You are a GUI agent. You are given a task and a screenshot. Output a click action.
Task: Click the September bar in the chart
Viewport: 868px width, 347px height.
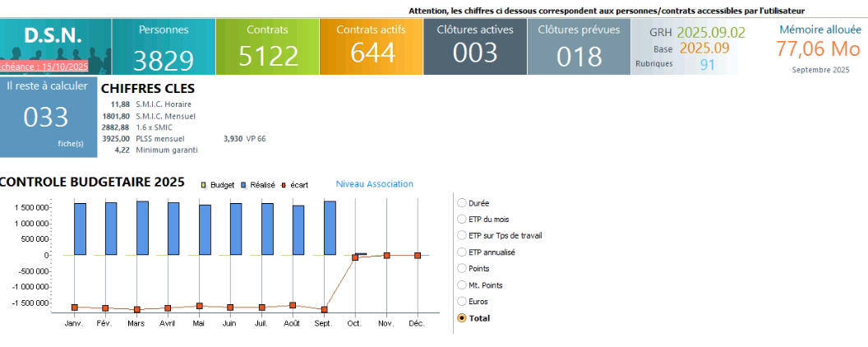pos(330,228)
